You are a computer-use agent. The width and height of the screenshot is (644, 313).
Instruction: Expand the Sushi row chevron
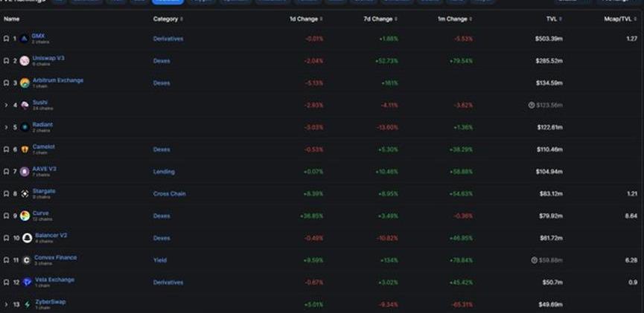pyautogui.click(x=6, y=106)
